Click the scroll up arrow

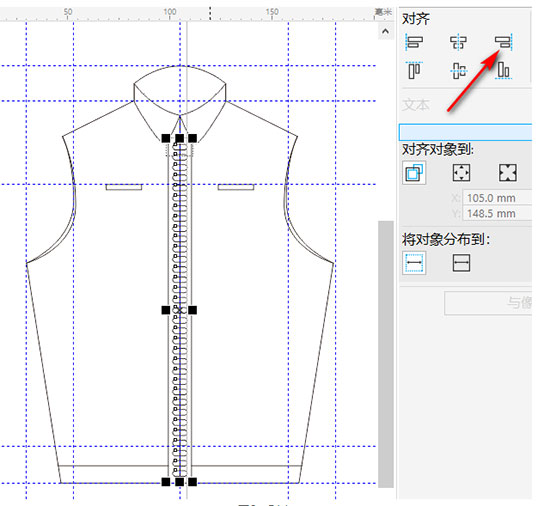[x=385, y=32]
